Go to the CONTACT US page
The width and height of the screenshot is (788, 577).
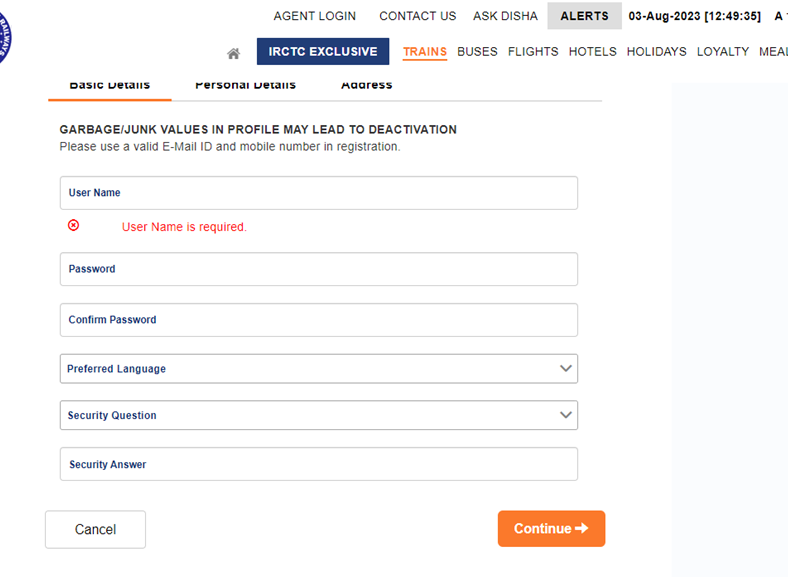(417, 16)
